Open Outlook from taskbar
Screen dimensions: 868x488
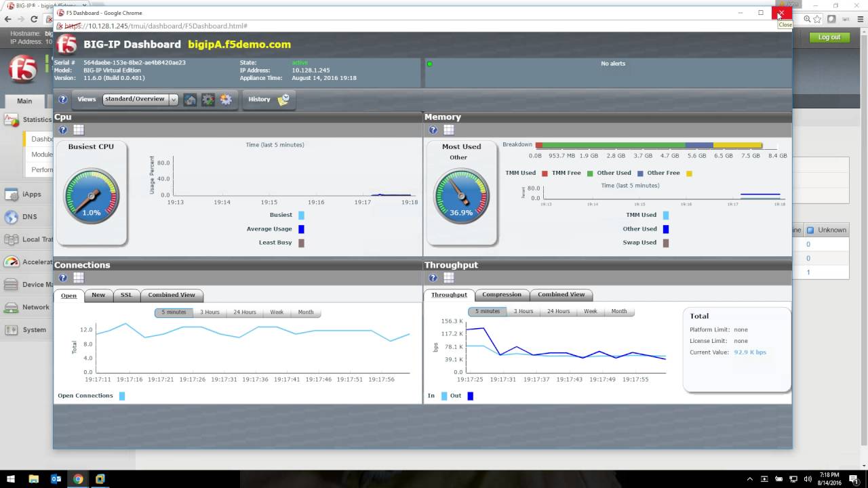(x=56, y=479)
